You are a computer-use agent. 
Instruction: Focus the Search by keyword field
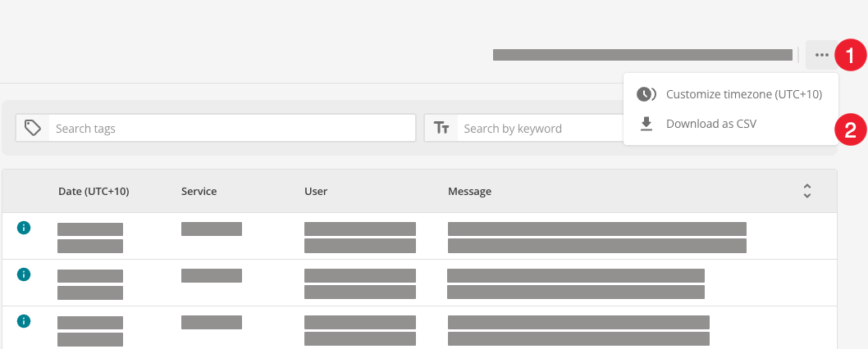click(540, 129)
